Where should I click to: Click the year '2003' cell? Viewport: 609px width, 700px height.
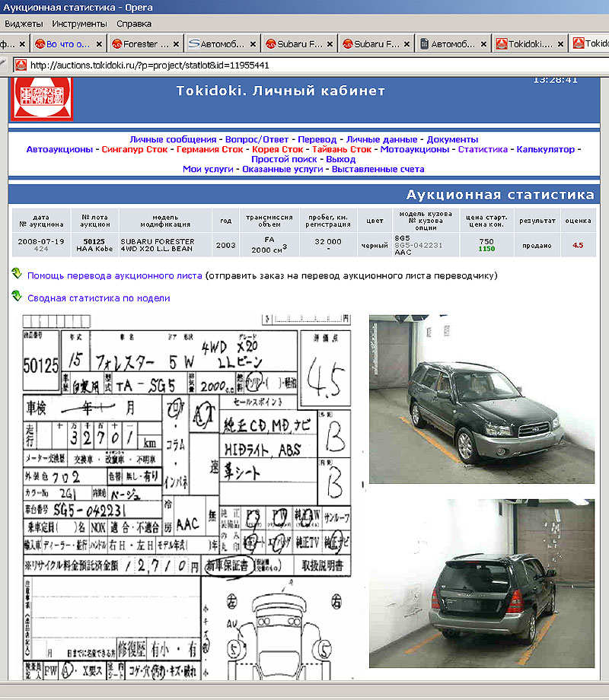(x=225, y=245)
